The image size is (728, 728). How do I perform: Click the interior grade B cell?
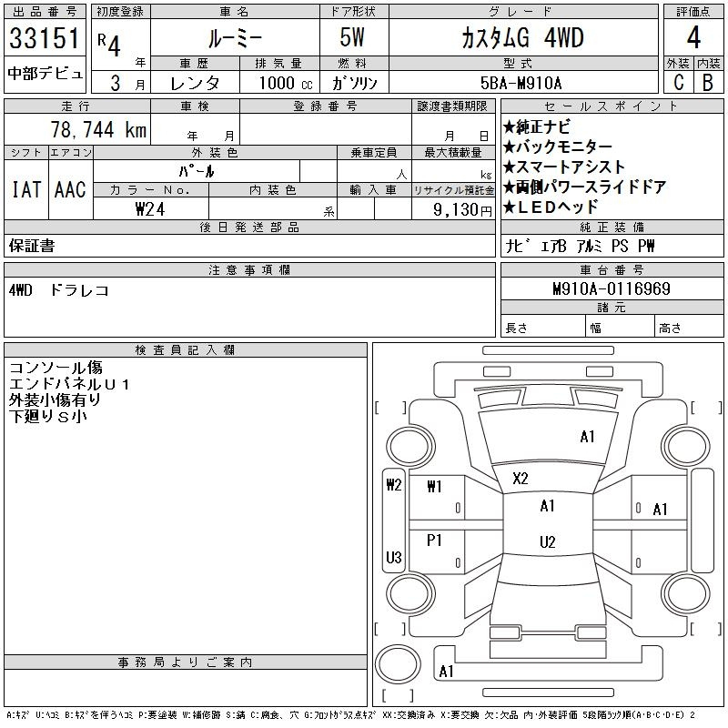point(708,82)
